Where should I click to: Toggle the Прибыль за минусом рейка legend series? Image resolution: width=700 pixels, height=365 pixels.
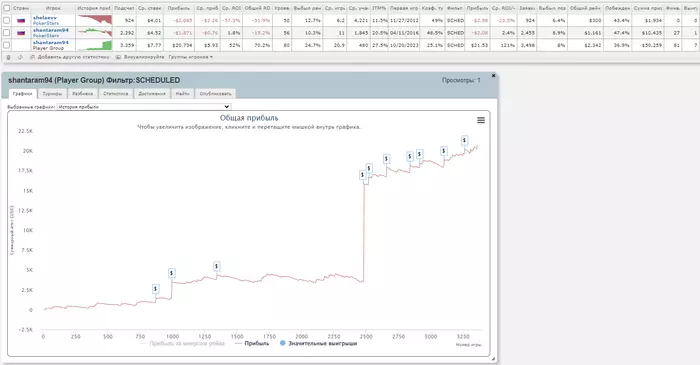[183, 344]
